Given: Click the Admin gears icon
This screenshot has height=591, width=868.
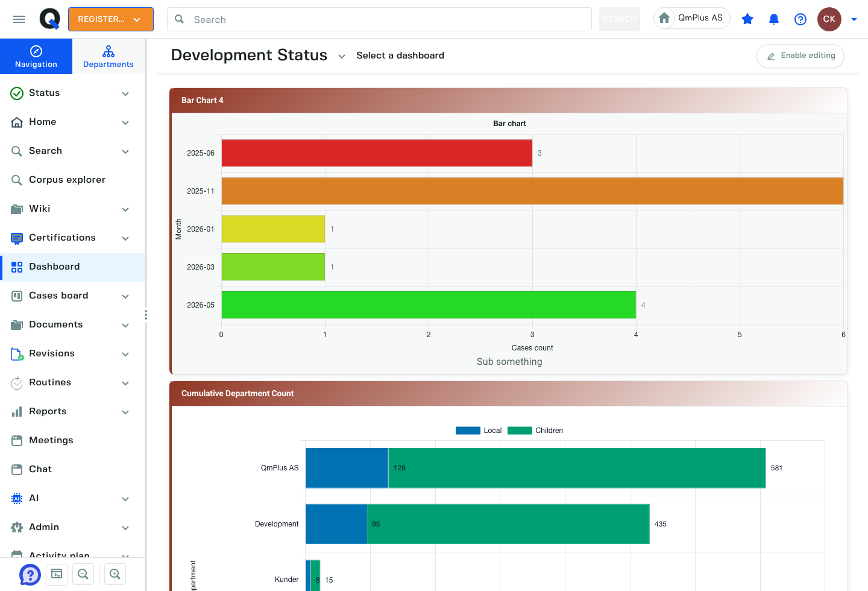Looking at the screenshot, I should [17, 527].
